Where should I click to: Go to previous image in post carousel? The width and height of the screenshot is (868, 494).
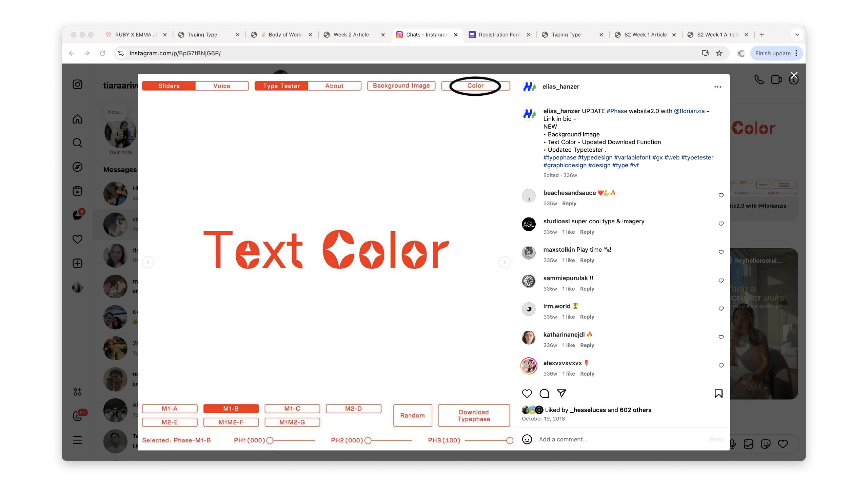[x=148, y=262]
